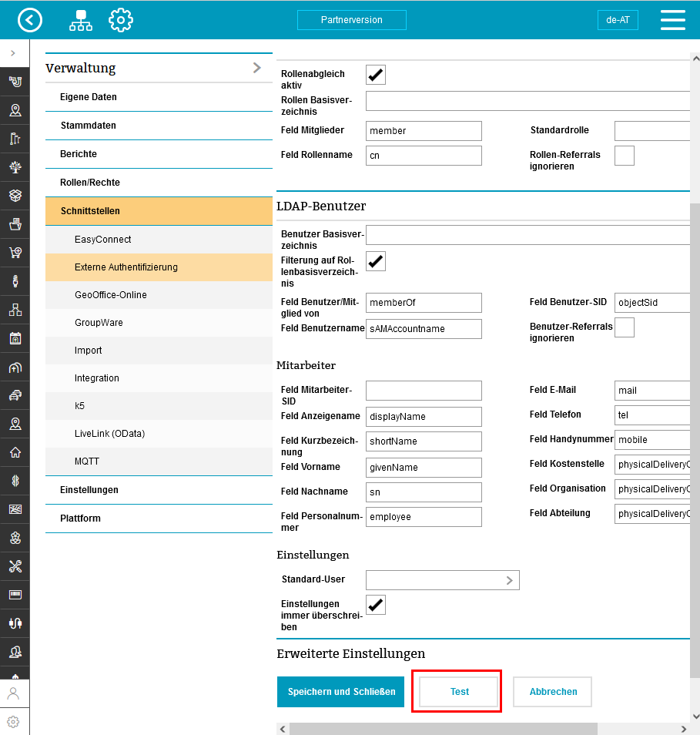
Task: Click horizontal scrollbar thumb at bottom
Action: [444, 730]
